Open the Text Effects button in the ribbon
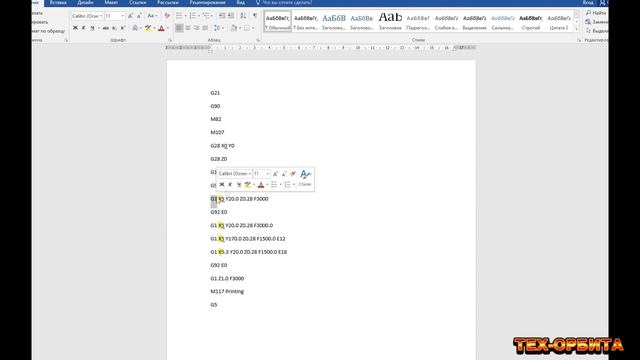 click(135, 28)
